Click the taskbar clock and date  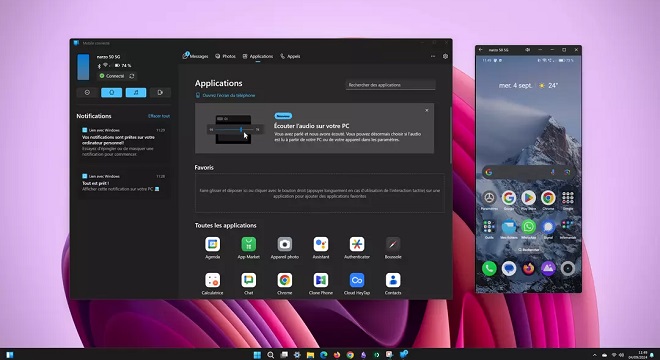(x=638, y=355)
